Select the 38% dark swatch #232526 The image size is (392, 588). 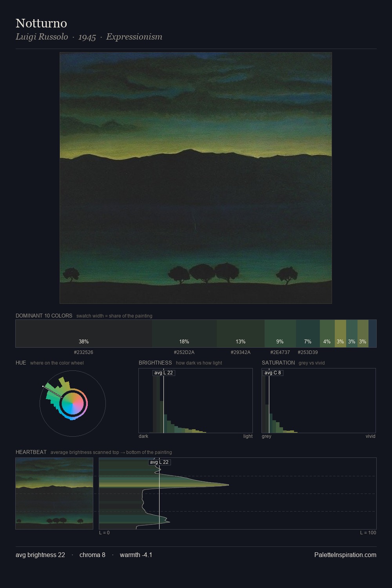pos(84,334)
